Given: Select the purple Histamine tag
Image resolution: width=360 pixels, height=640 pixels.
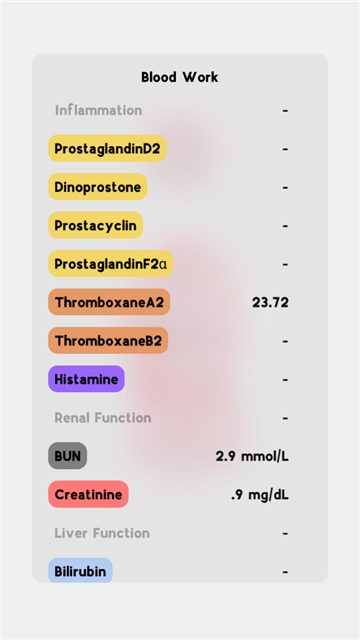Looking at the screenshot, I should point(86,379).
